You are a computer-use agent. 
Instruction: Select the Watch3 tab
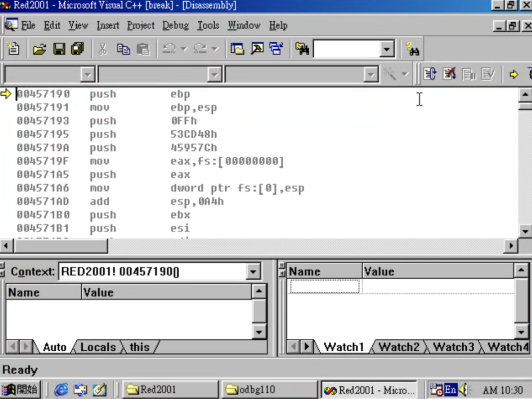tap(453, 347)
